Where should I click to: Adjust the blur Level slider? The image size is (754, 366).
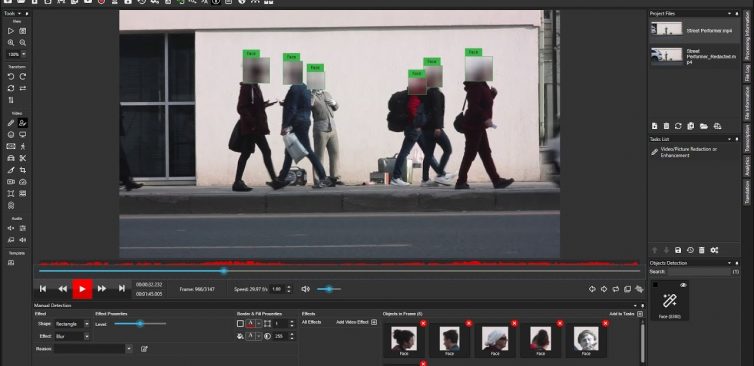140,324
